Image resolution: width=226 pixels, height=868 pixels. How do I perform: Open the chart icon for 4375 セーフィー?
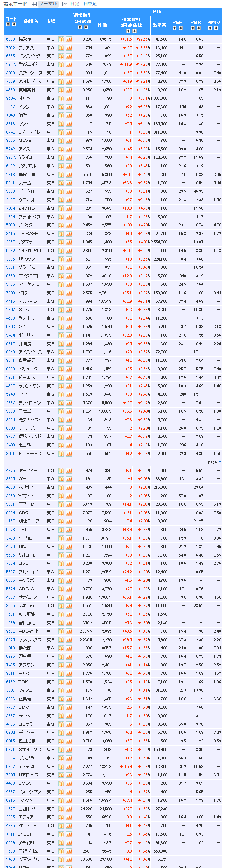(69, 471)
